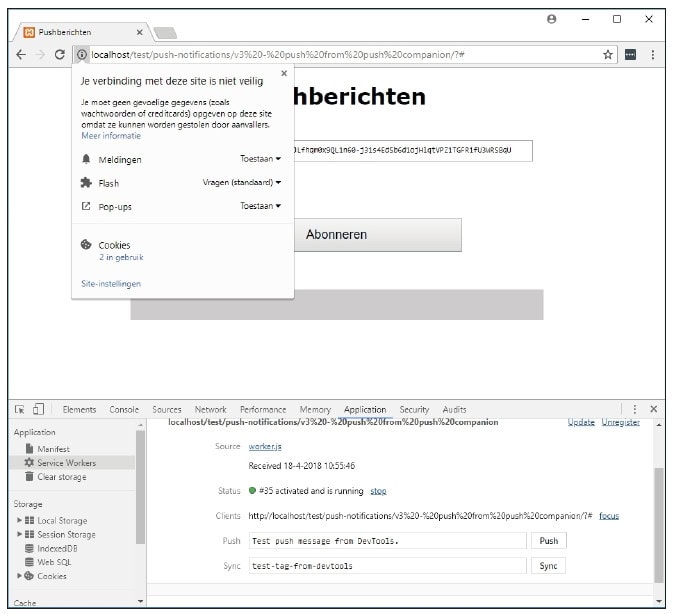
Task: Open Pop-ups Toestaan dropdown
Action: click(x=260, y=206)
